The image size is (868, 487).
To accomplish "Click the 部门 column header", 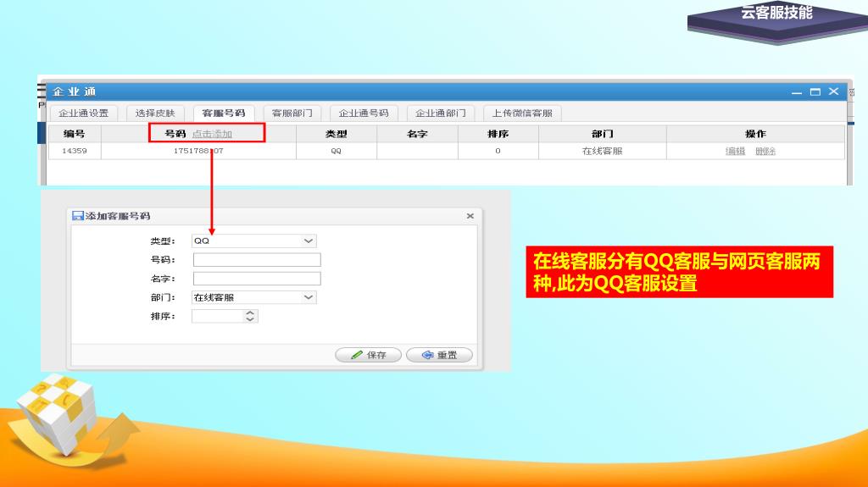I will click(603, 134).
